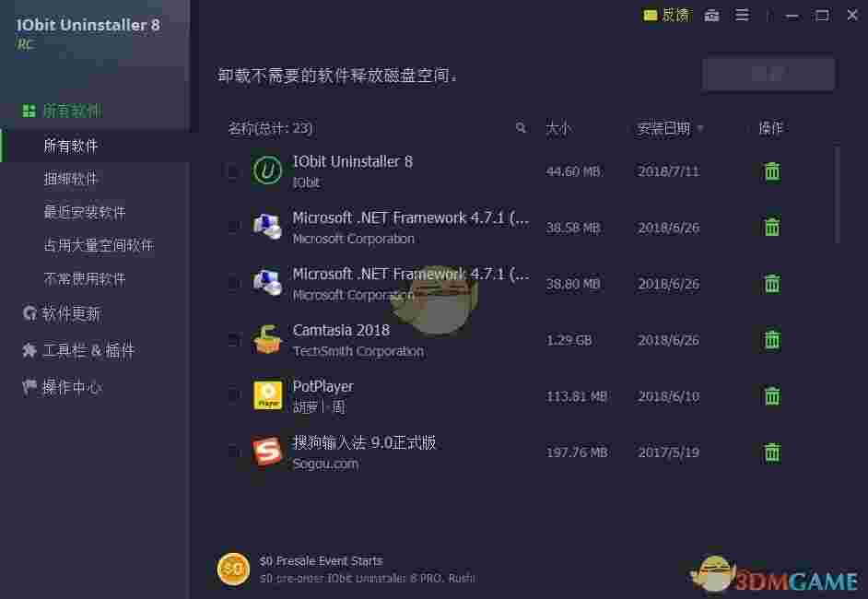Click the gift box icon near window controls
The width and height of the screenshot is (868, 599).
711,15
